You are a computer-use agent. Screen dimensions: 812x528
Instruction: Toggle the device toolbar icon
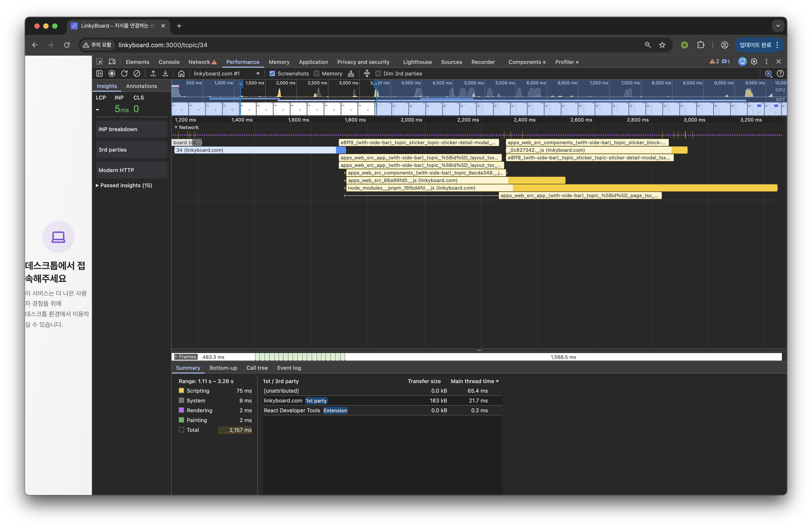(112, 62)
